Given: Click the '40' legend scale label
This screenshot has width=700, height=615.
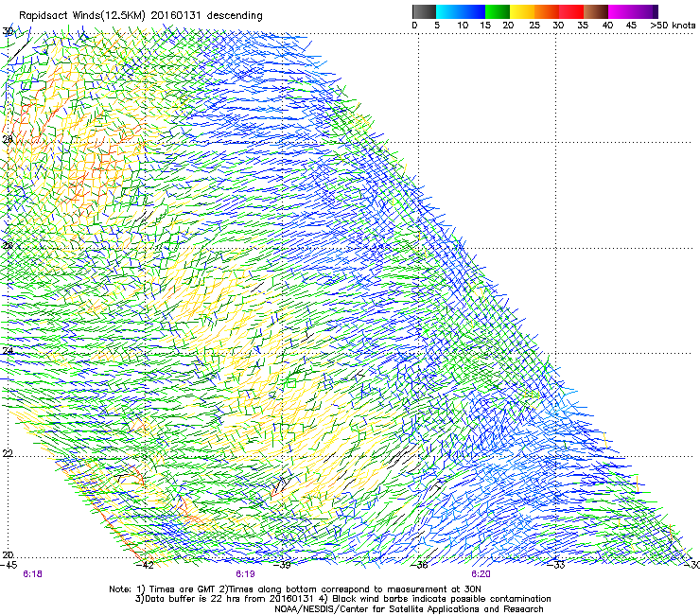Looking at the screenshot, I should coord(607,26).
